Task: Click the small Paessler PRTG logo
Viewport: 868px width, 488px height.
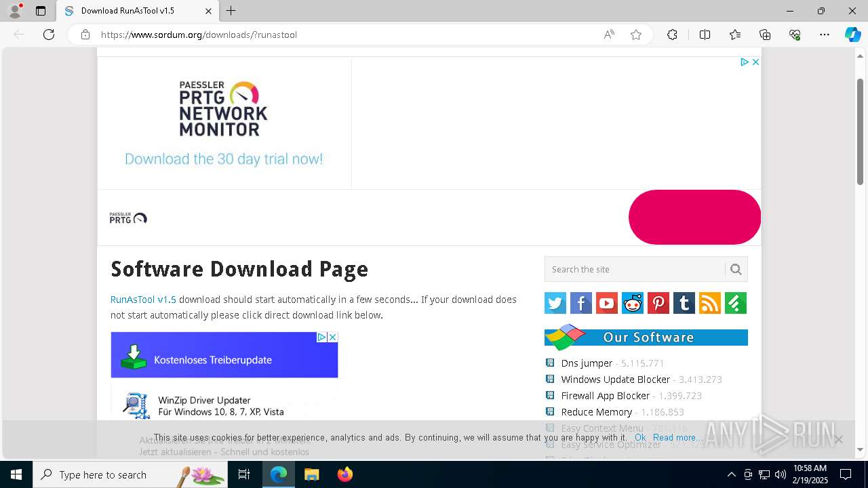Action: [x=128, y=218]
